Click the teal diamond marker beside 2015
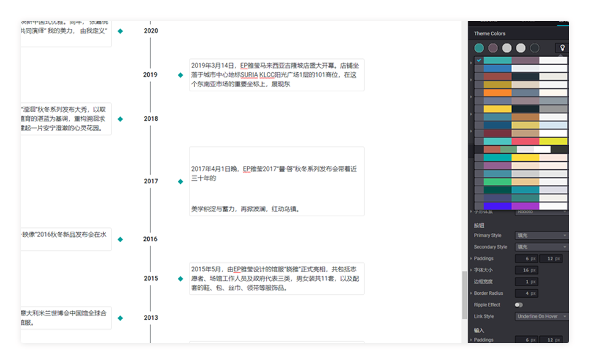 pos(180,279)
